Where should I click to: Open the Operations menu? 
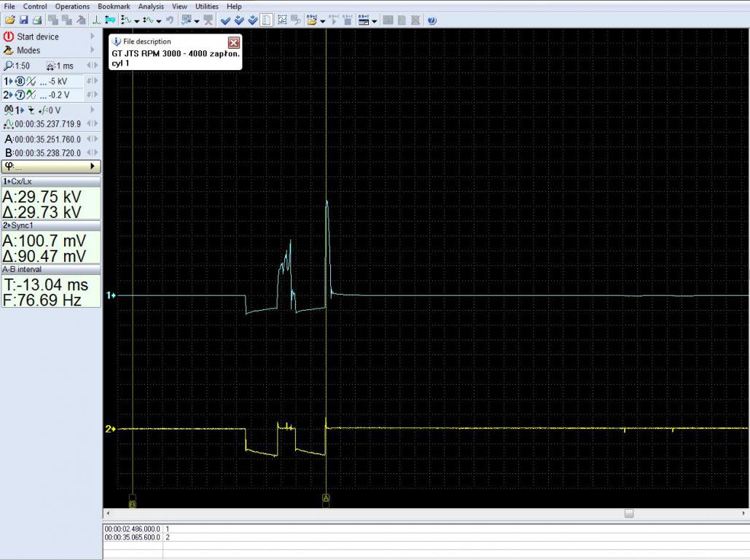(72, 7)
